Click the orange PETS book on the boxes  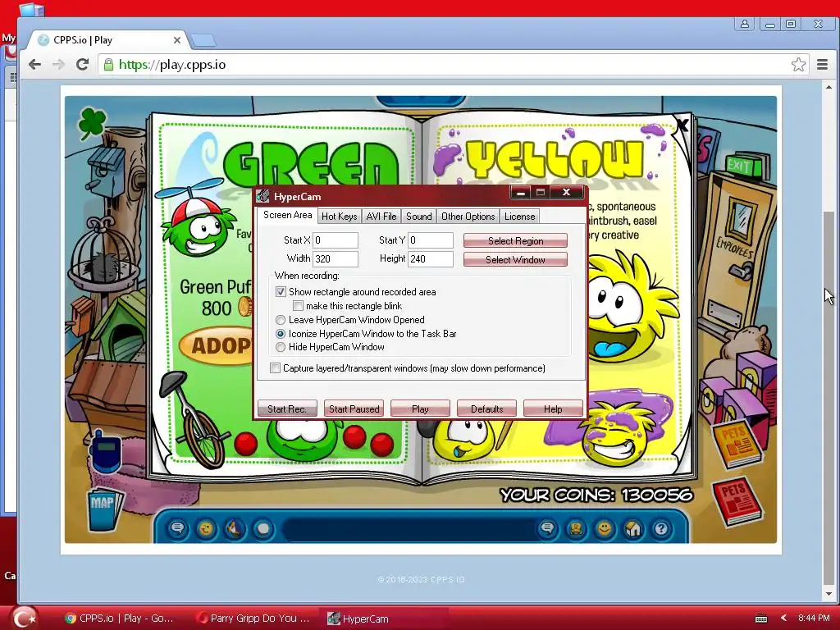pos(737,444)
